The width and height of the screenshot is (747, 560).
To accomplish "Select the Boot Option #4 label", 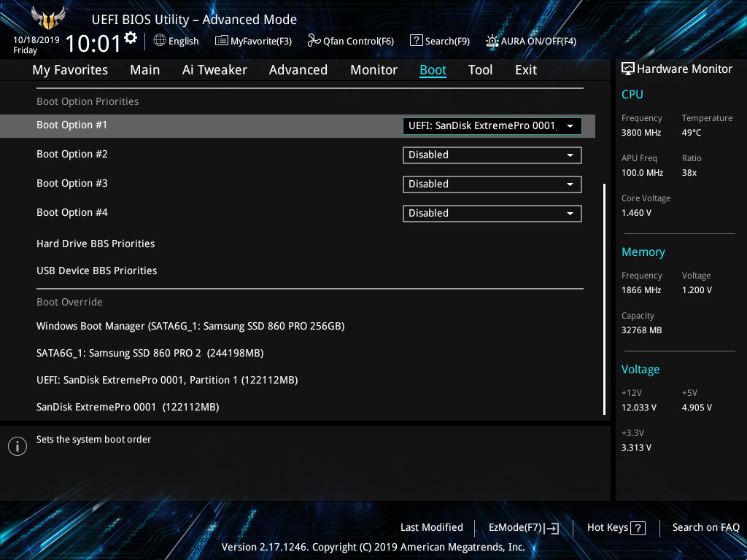I will click(72, 212).
